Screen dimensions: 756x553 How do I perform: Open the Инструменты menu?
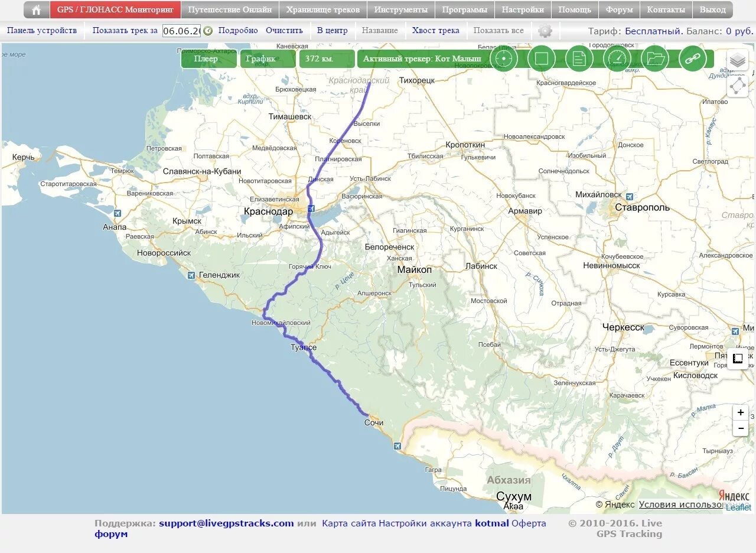click(x=401, y=9)
